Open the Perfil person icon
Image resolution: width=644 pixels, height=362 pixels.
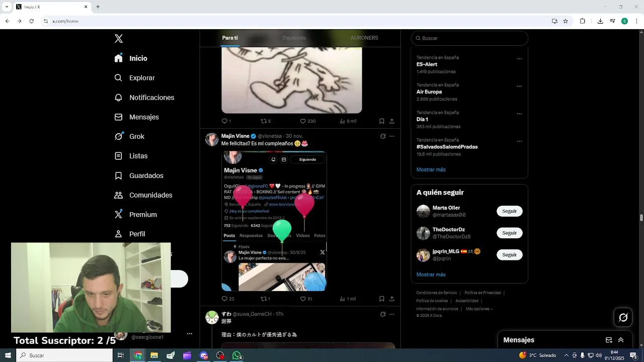point(118,234)
